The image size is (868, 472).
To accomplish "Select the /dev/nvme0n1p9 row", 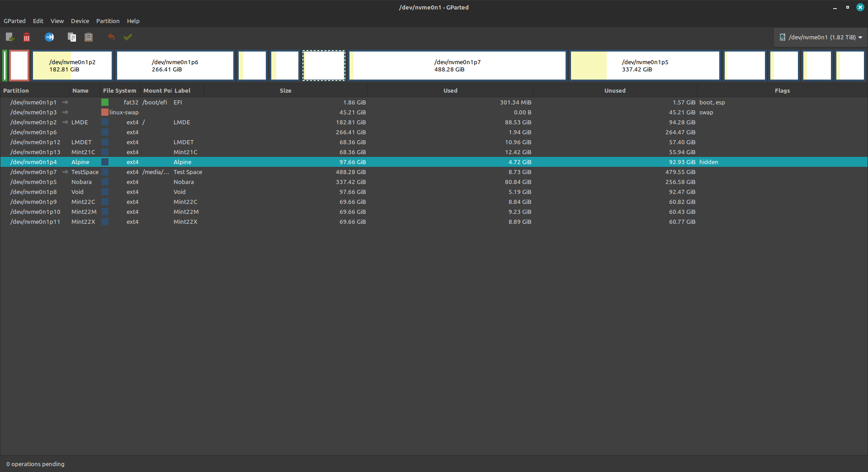I will tap(434, 202).
